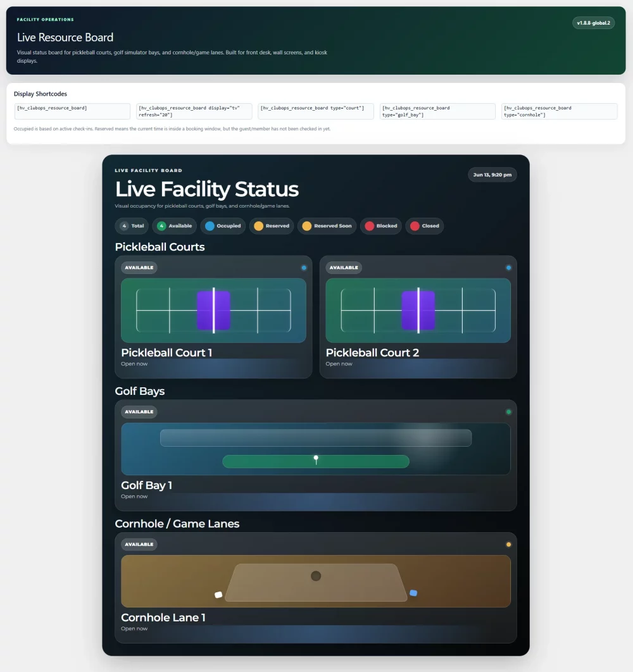Viewport: 633px width, 672px height.
Task: Click the AVAILABLE badge on Pickleball Court 1
Action: tap(139, 268)
